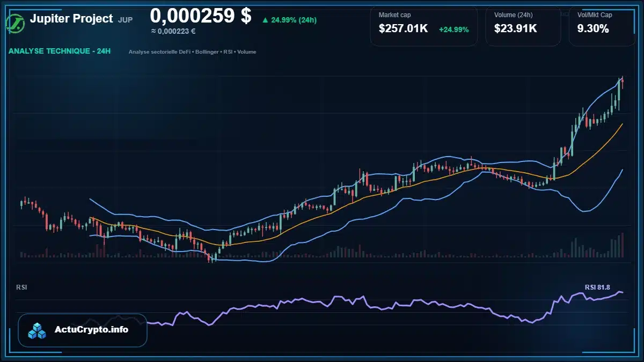Click the Analyse sectorielle DeFi subtitle
Screen dimensions: 644x362
click(193, 52)
